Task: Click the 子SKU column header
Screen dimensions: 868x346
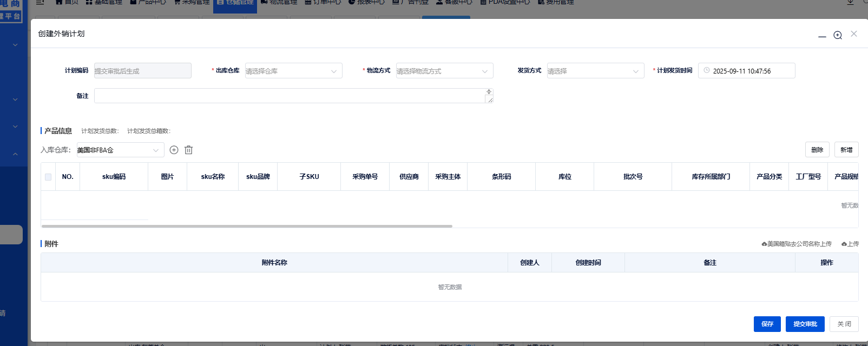Action: click(x=309, y=177)
